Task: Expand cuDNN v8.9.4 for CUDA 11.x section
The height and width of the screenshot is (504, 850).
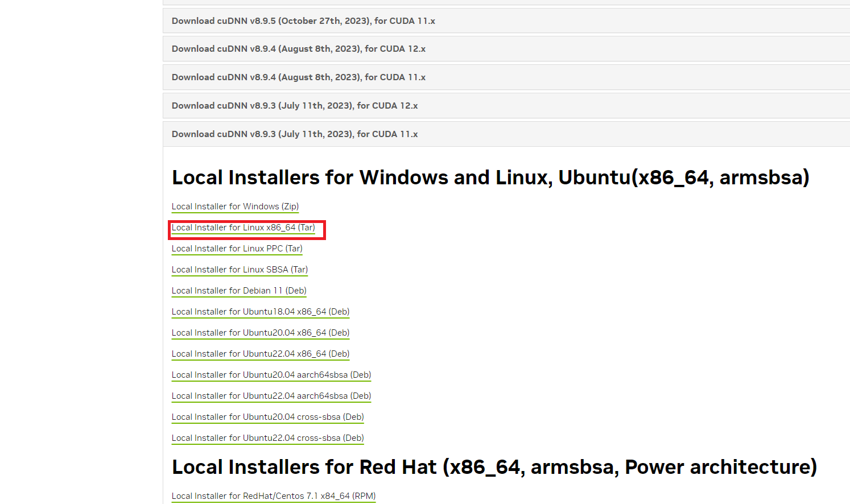Action: (506, 77)
